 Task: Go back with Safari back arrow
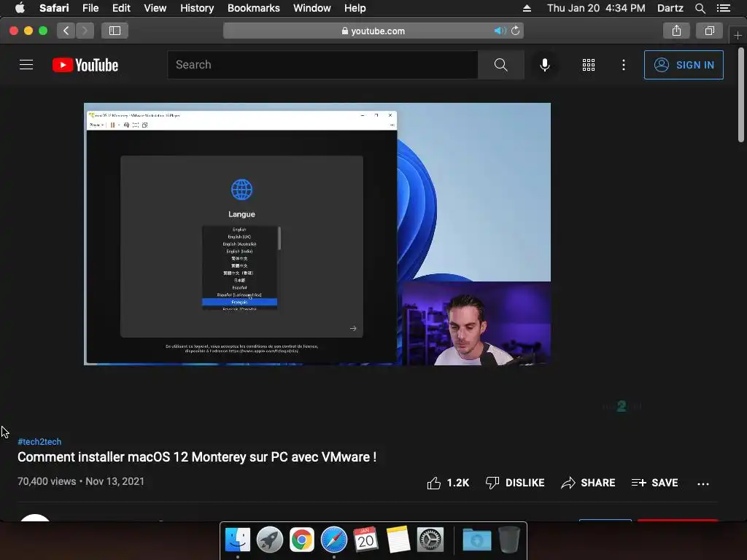[x=66, y=31]
